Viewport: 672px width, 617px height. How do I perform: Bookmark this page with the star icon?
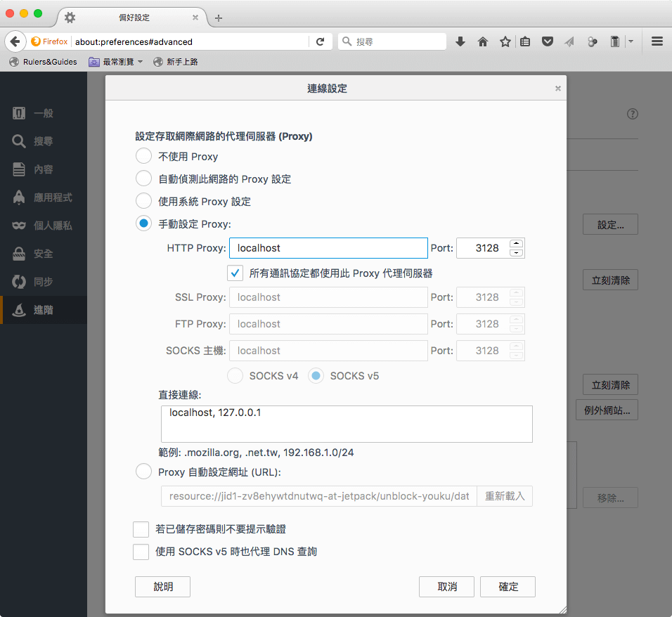505,41
